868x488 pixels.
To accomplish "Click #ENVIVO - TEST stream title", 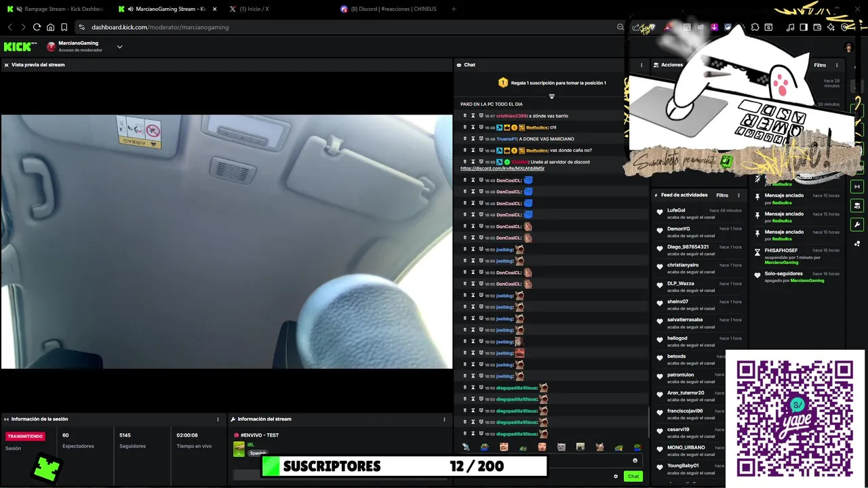I will point(260,435).
